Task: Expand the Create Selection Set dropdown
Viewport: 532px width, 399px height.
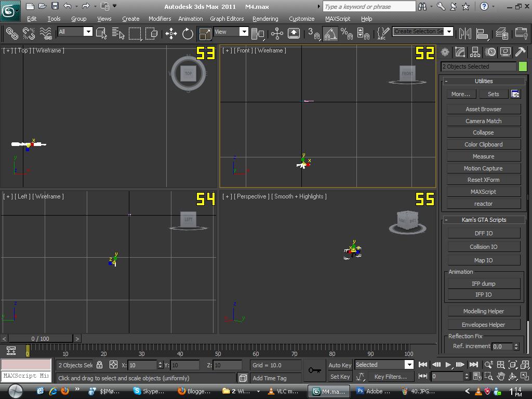Action: click(x=449, y=32)
